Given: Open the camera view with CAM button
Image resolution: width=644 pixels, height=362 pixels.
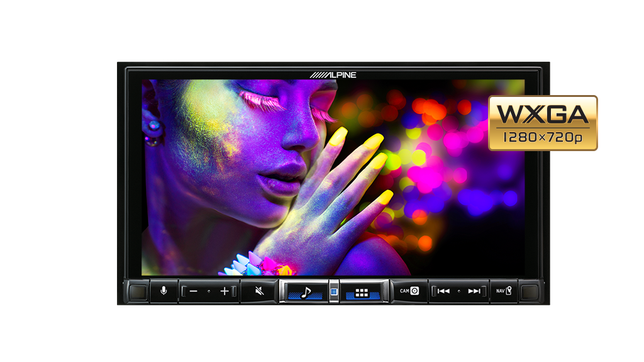Looking at the screenshot, I should coord(409,291).
